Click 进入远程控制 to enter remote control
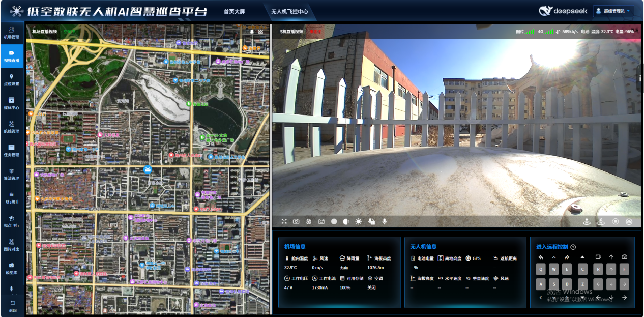 point(552,247)
